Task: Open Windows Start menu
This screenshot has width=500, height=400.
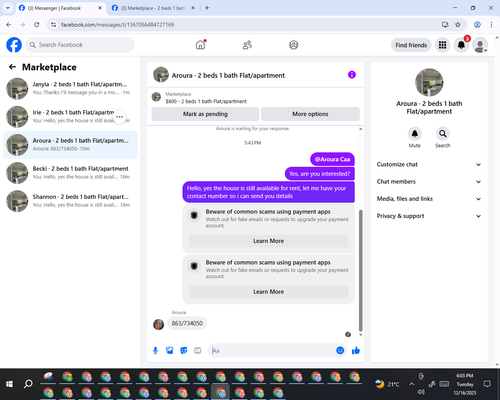Action: pos(9,384)
